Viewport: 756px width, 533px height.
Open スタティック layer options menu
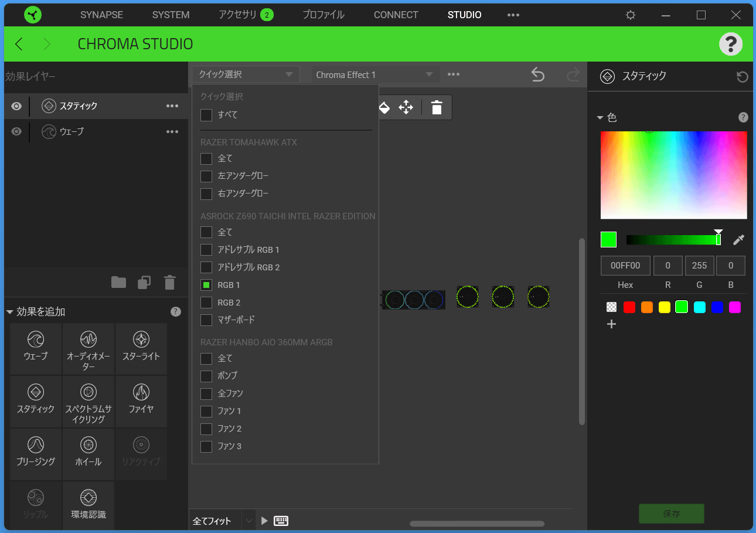172,106
